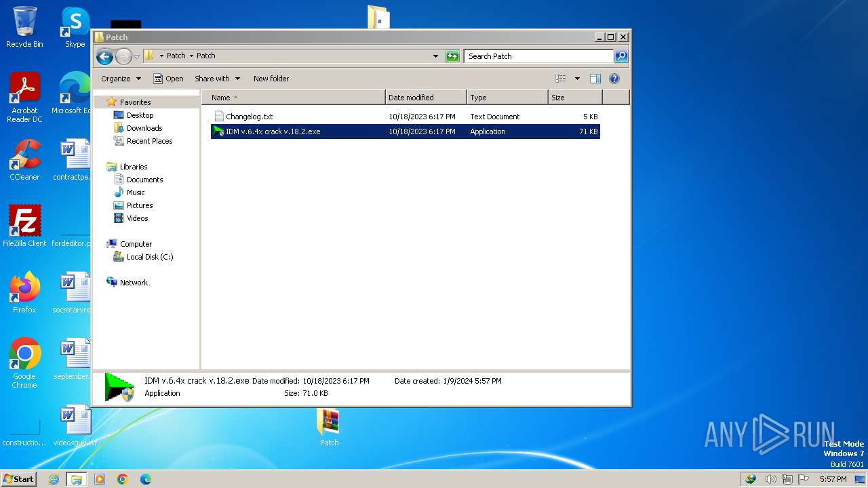Sort by the Name column header

tap(294, 98)
